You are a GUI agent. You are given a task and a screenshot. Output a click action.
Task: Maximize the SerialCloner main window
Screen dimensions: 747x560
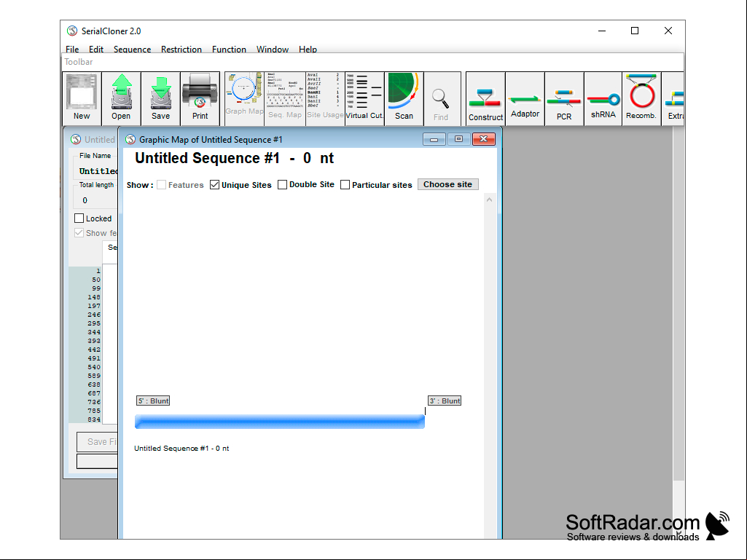coord(635,31)
